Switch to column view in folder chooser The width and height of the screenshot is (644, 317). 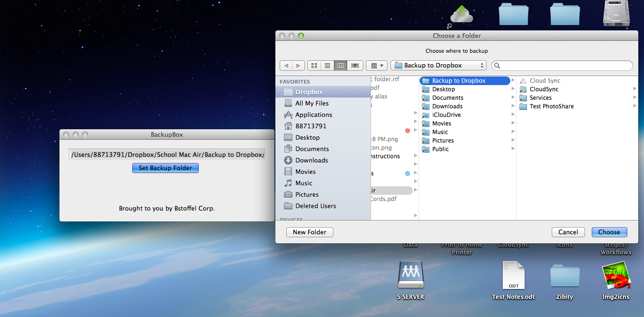[x=341, y=66]
